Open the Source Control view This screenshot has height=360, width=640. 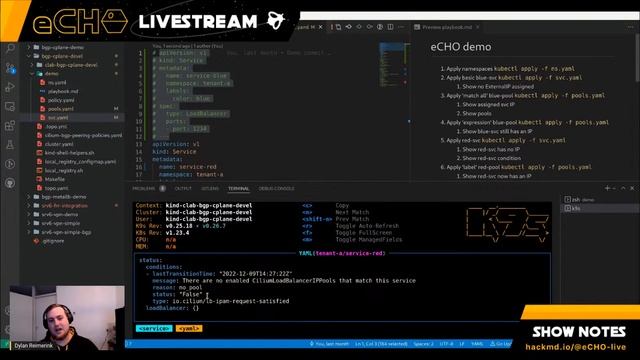point(10,68)
